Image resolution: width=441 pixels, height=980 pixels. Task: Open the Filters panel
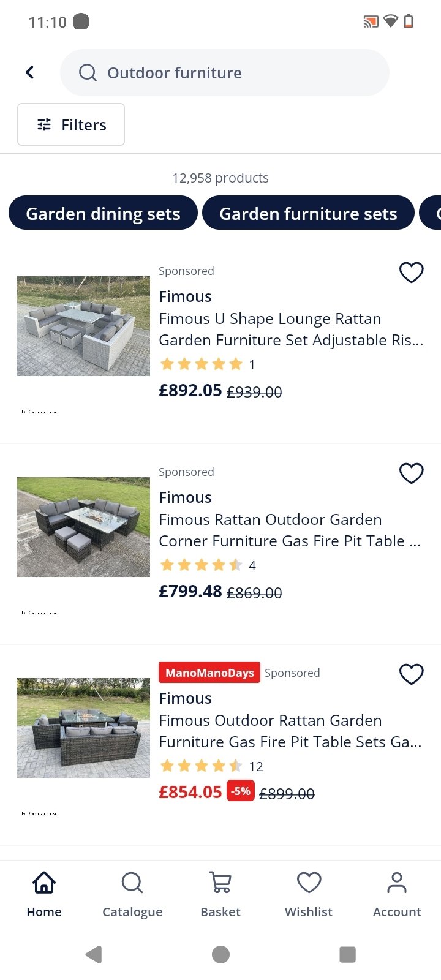71,124
